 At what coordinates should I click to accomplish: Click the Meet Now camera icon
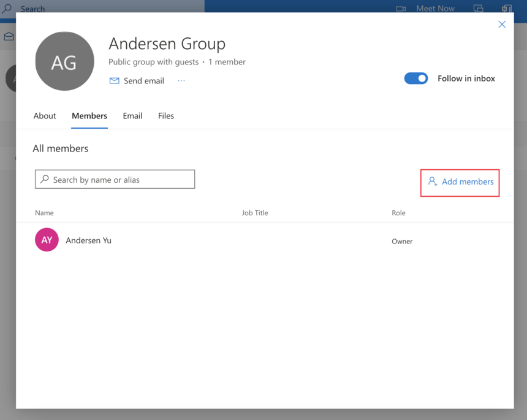(x=401, y=9)
